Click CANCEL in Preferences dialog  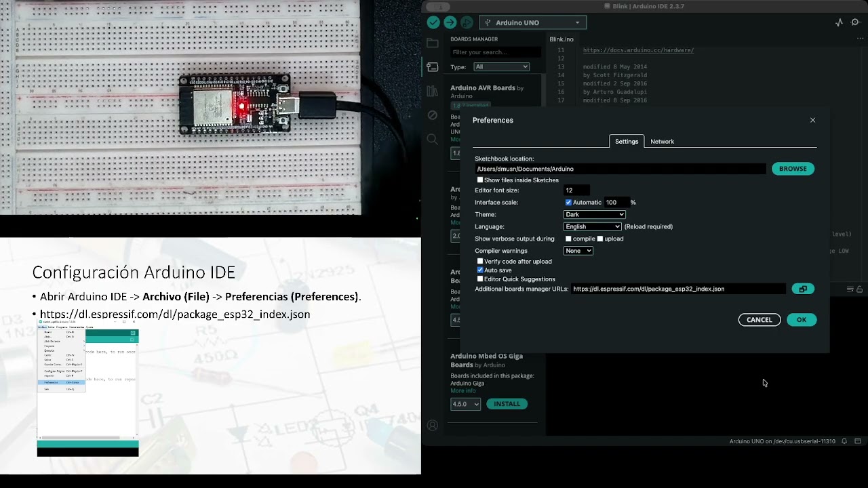tap(759, 320)
